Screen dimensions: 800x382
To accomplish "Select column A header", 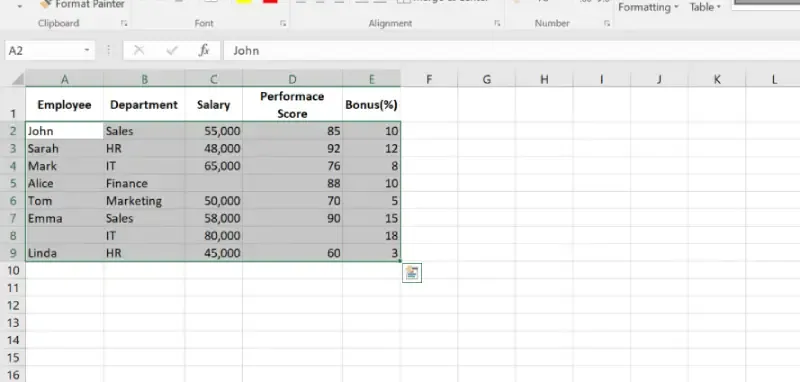I will pyautogui.click(x=64, y=79).
